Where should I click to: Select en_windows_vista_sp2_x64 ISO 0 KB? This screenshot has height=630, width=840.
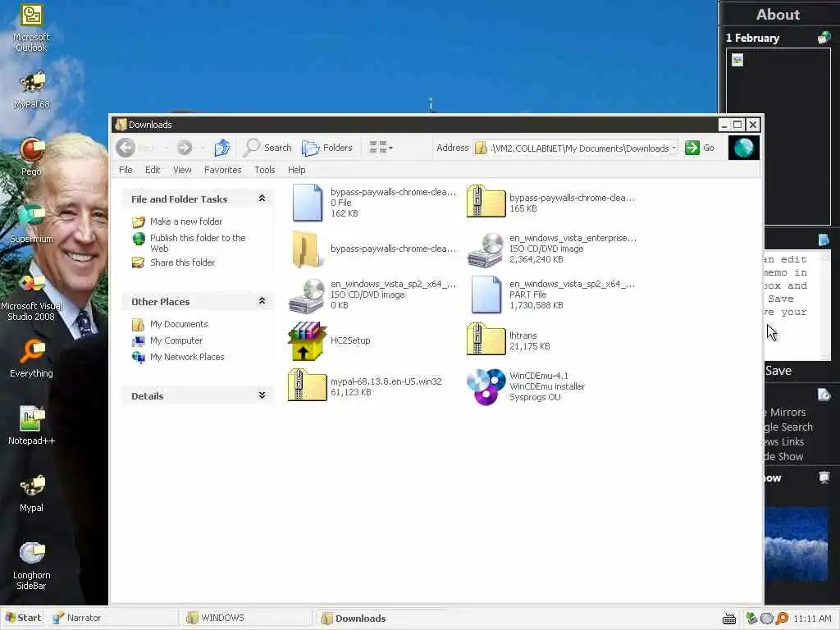372,294
